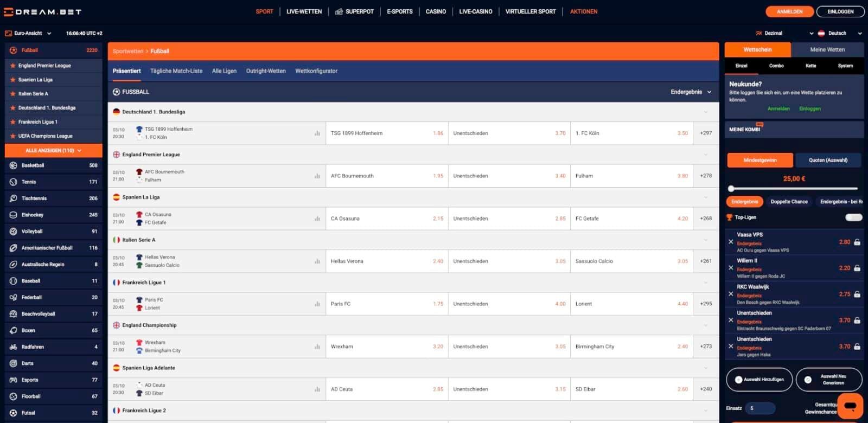Screen dimensions: 868x423
Task: Expand ALLE ANZEIGEN (110) leagues list
Action: click(x=53, y=150)
